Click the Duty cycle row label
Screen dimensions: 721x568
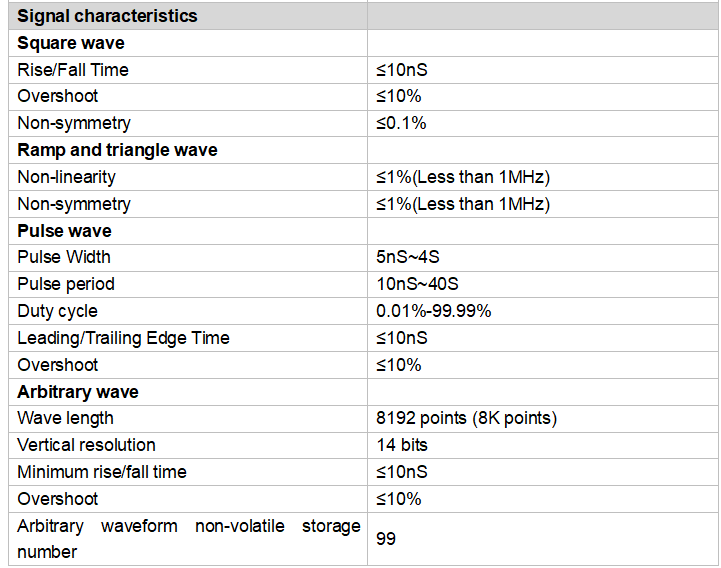pos(58,311)
